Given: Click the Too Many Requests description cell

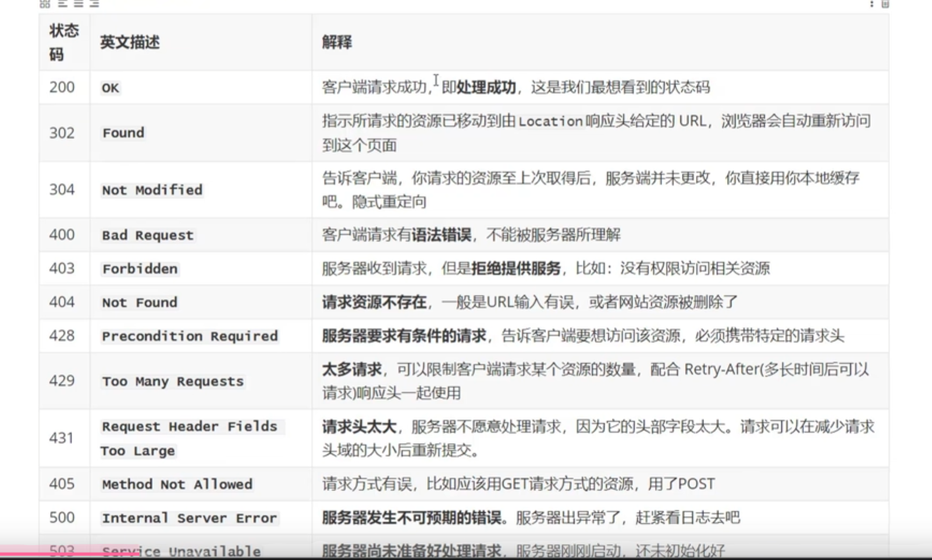Looking at the screenshot, I should pos(201,381).
